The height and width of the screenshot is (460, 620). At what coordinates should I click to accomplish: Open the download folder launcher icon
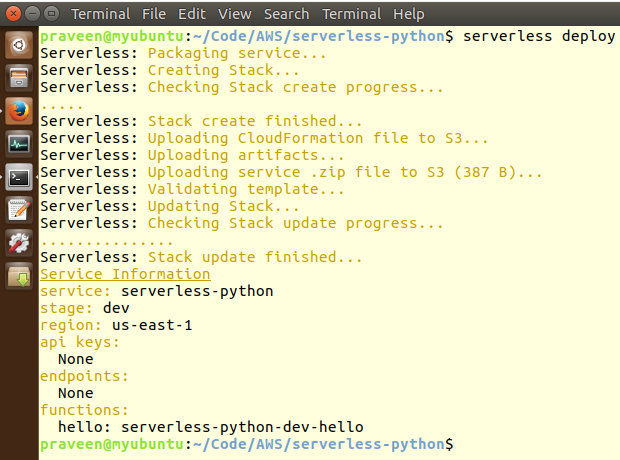[19, 276]
